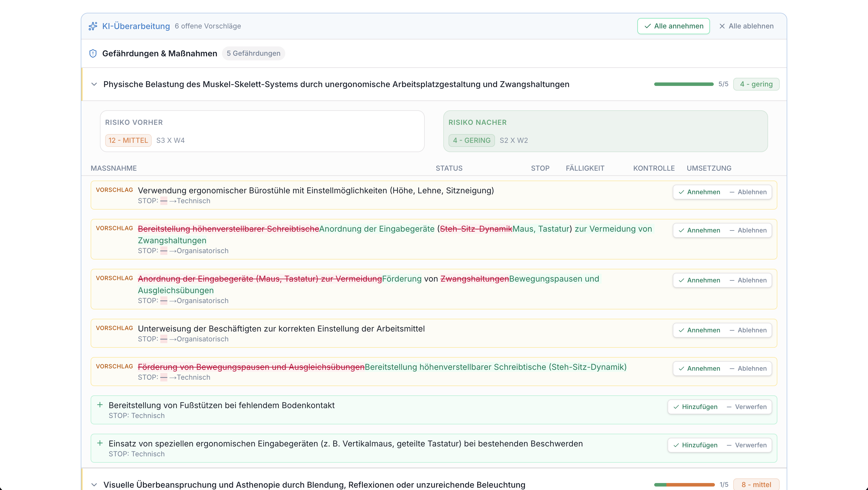Screen dimensions: 868x490
Task: Click the Gefährdungen & Maßnahmen heading
Action: coord(160,53)
